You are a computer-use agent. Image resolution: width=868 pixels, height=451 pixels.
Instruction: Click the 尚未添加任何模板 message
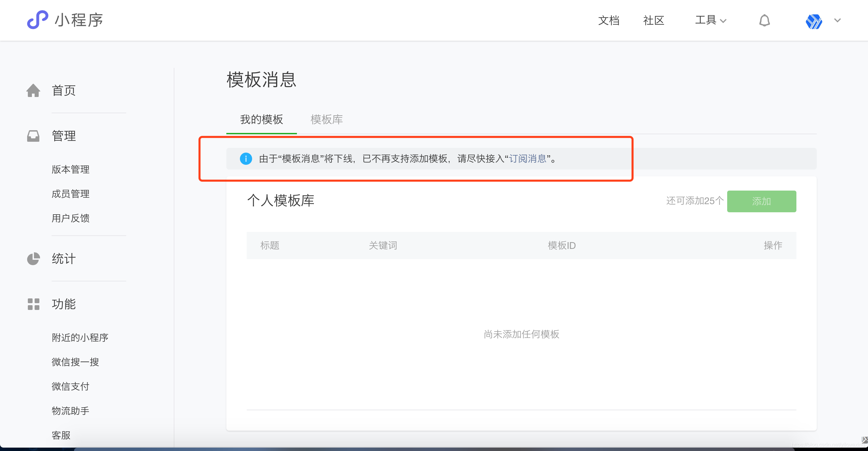click(522, 334)
